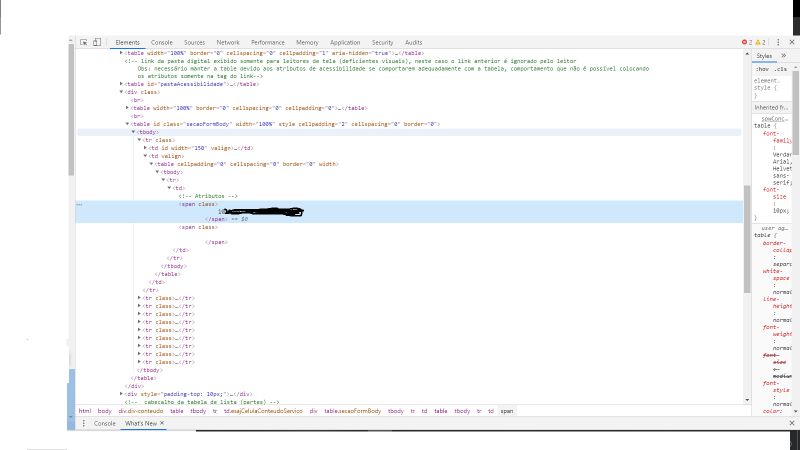Expand the aria-hidden table node
This screenshot has height=450, width=800.
pos(121,53)
